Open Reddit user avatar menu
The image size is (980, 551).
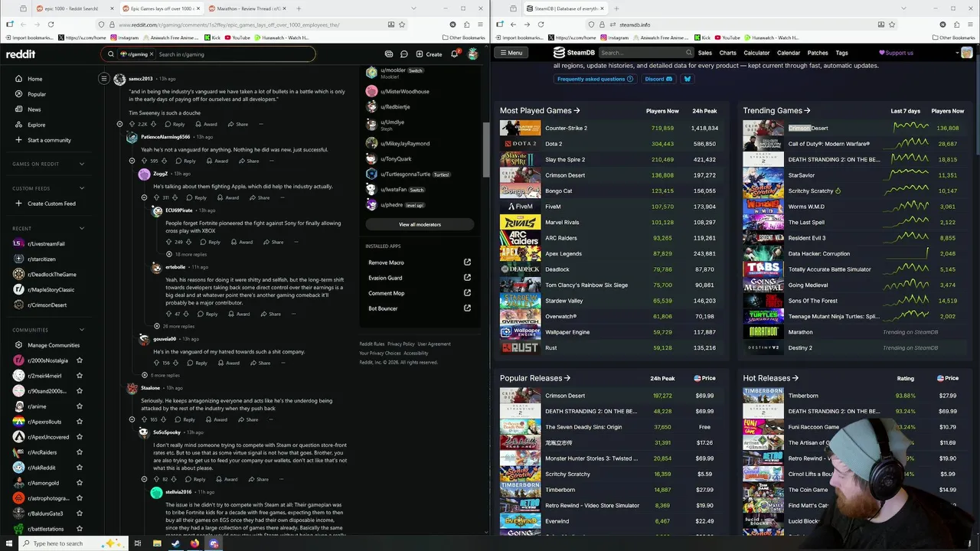(473, 54)
